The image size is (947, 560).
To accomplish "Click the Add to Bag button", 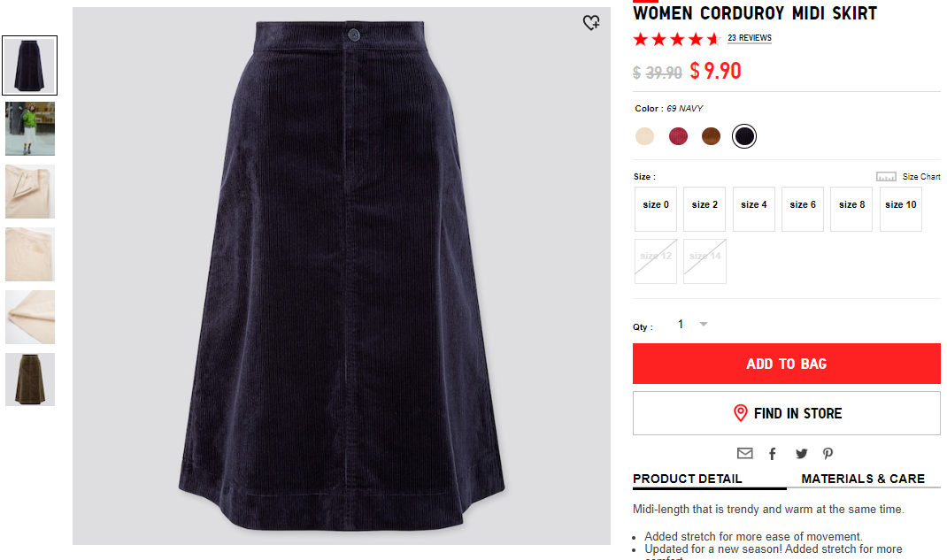I will tap(786, 364).
